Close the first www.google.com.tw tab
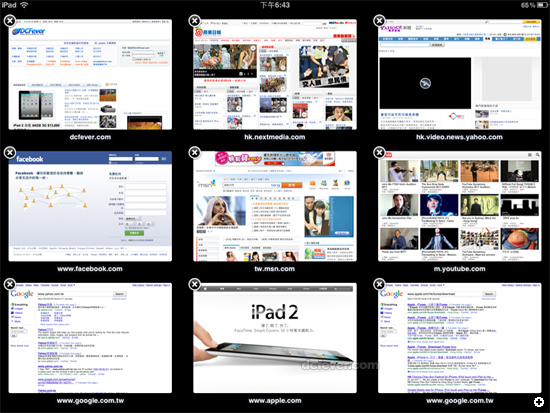This screenshot has width=550, height=413. click(x=10, y=284)
